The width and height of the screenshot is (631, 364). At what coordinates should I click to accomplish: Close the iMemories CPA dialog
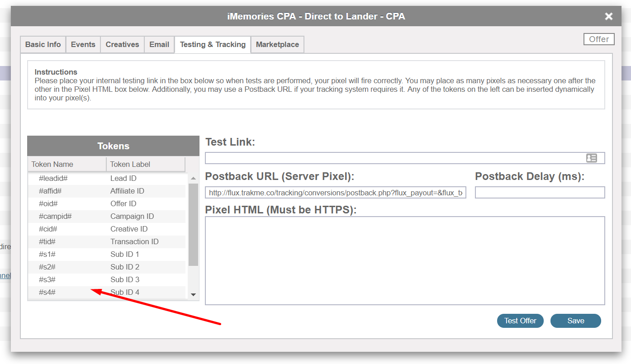tap(609, 16)
